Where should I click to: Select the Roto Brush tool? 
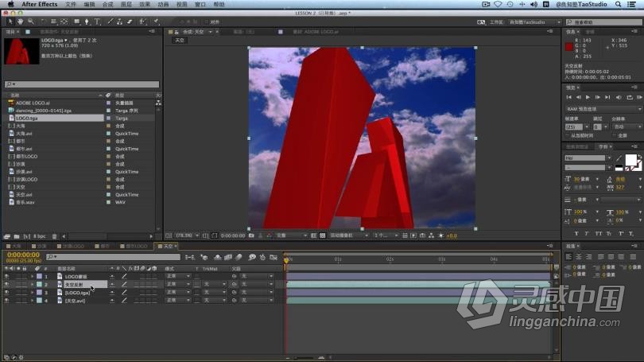point(142,21)
